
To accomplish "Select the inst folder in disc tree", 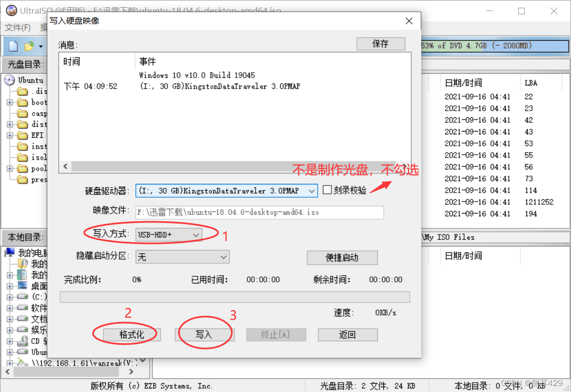I will pyautogui.click(x=23, y=146).
